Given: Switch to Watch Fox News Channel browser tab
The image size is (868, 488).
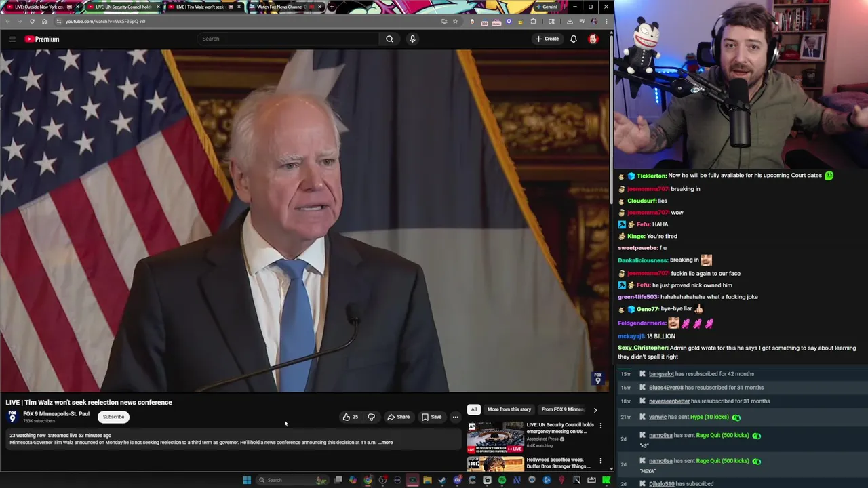Looking at the screenshot, I should click(x=283, y=7).
